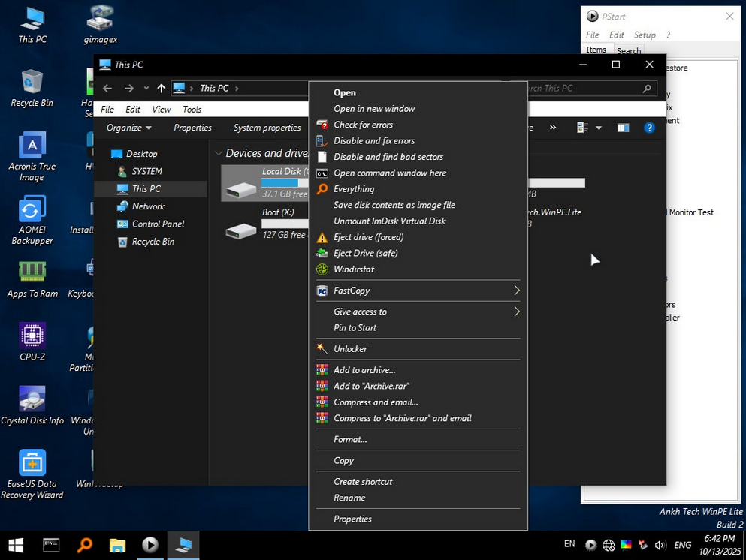Select Check for errors menu entry
The width and height of the screenshot is (746, 560).
tap(363, 125)
